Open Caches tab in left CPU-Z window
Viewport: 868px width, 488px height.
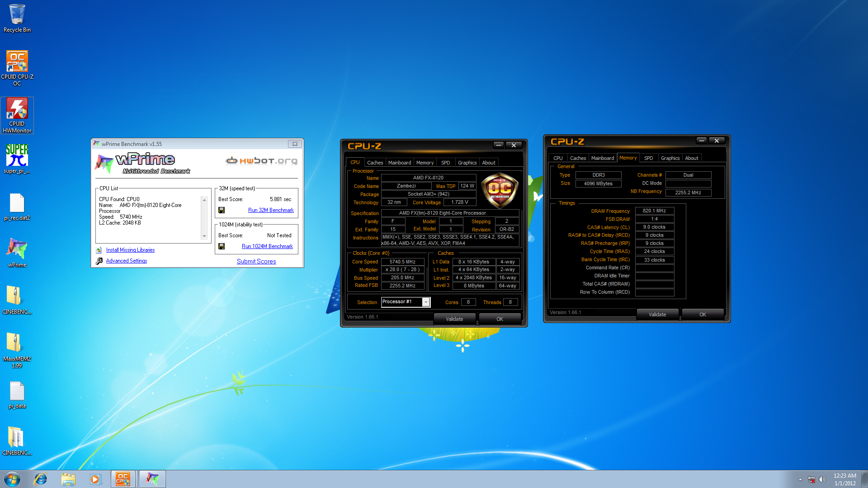pos(375,163)
